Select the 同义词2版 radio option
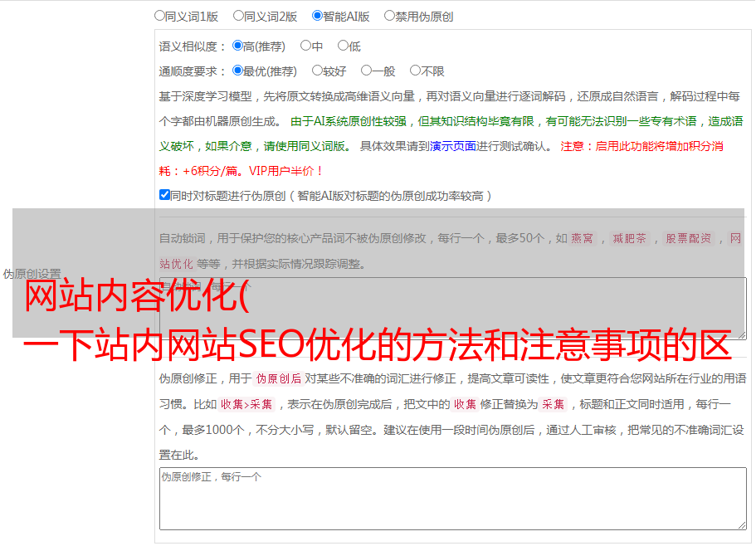The height and width of the screenshot is (546, 756). (x=238, y=16)
